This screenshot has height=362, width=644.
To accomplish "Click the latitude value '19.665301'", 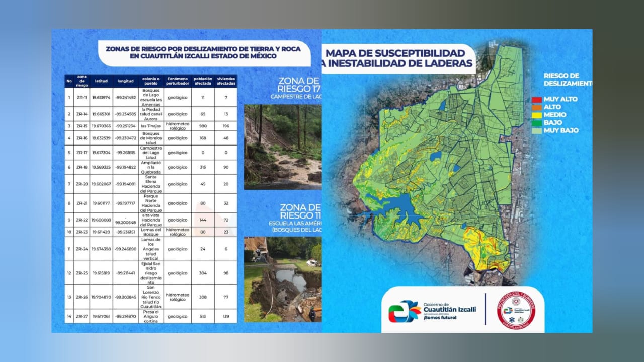I will 101,114.
